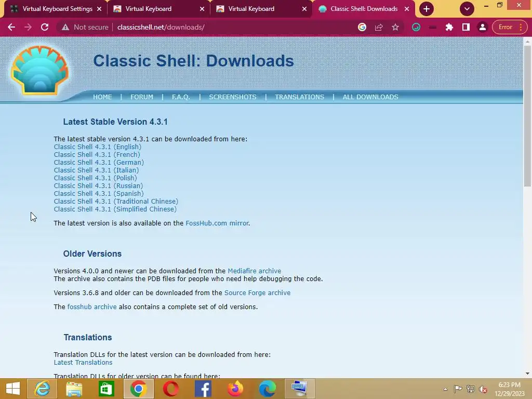Click the Error update button
The image size is (532, 399).
tap(510, 27)
